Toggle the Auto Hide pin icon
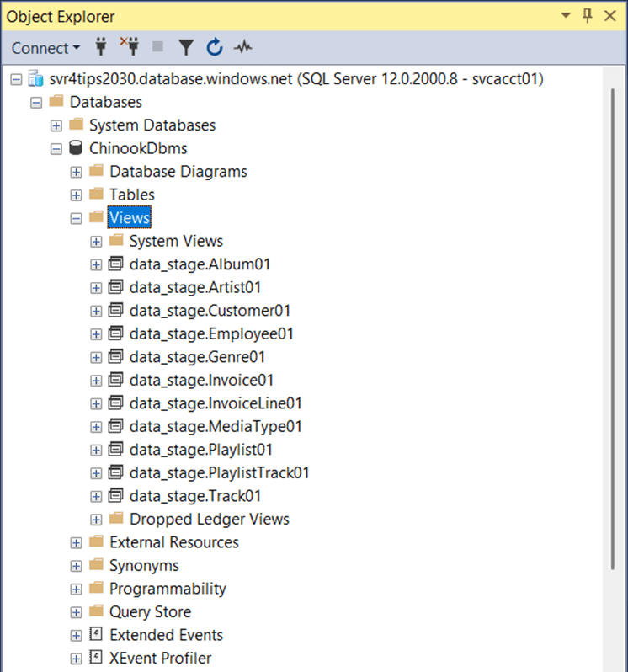 [588, 16]
